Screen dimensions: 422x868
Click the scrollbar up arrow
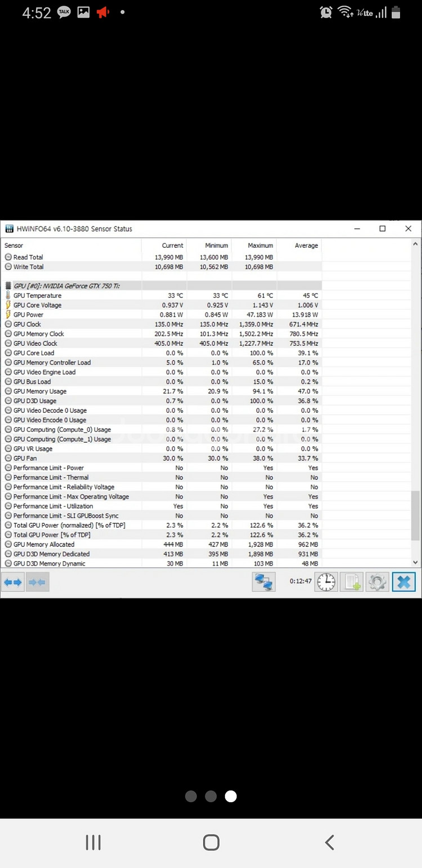(x=416, y=244)
